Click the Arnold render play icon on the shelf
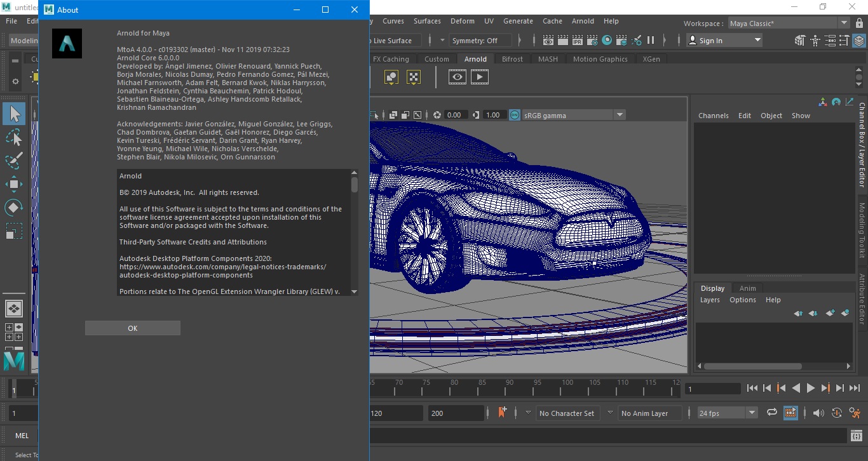868x461 pixels. (x=479, y=77)
